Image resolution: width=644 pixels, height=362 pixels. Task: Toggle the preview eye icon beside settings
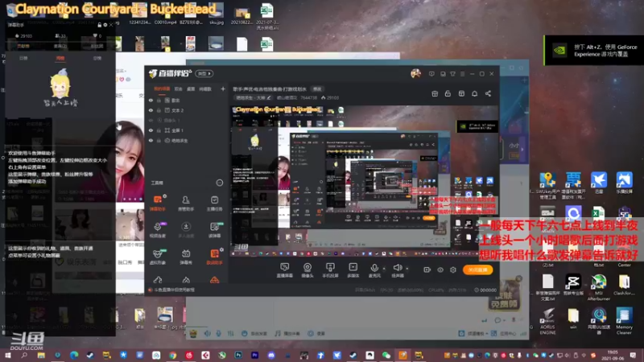click(440, 269)
